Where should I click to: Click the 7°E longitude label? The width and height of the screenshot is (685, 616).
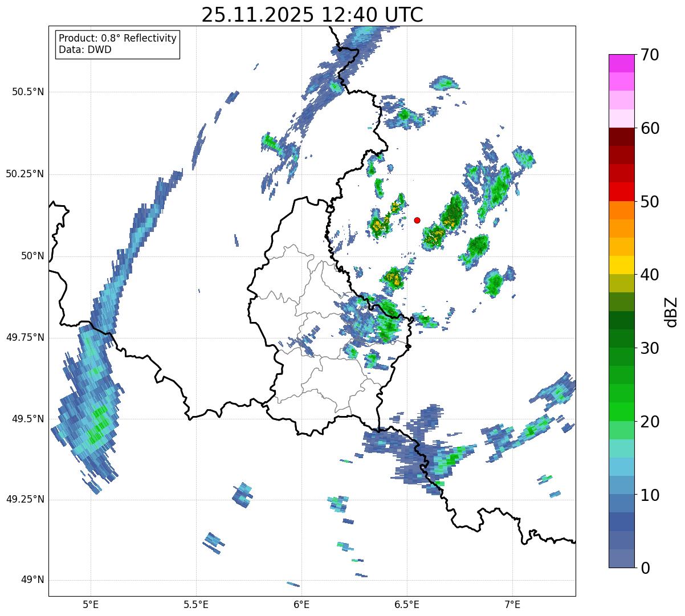point(512,604)
